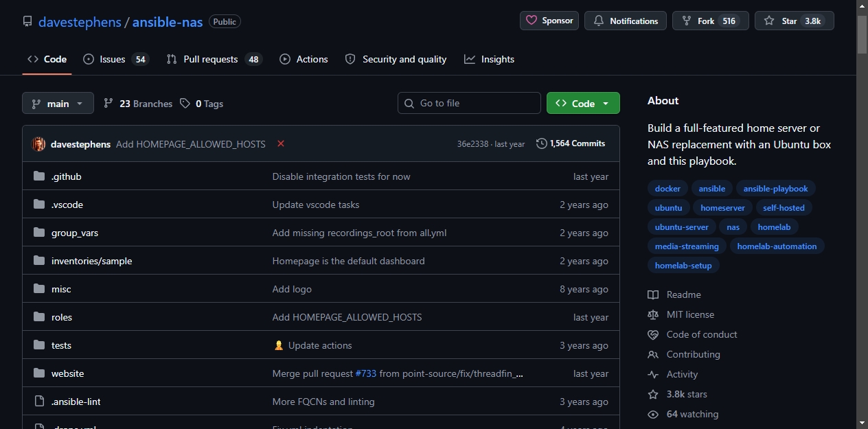
Task: Open commit hash 36e2338
Action: point(472,144)
